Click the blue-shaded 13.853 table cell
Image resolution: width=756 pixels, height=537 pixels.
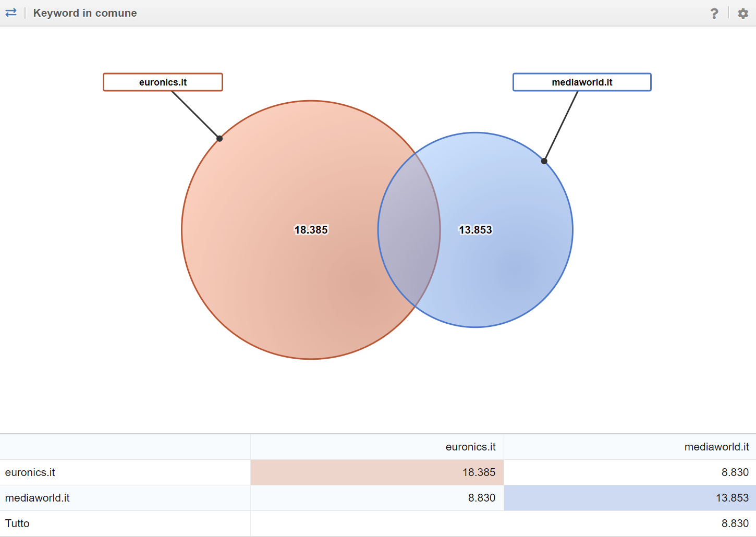(732, 498)
